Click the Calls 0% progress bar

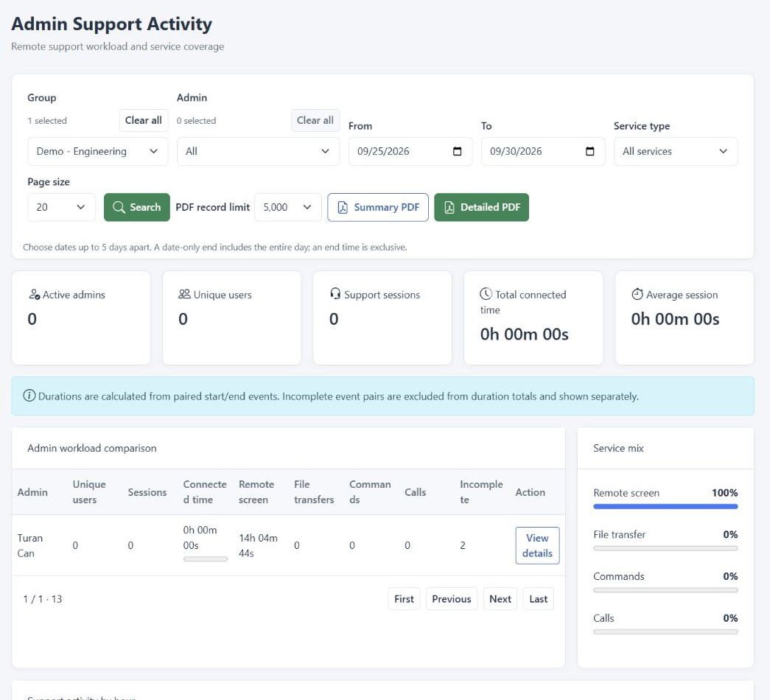665,631
